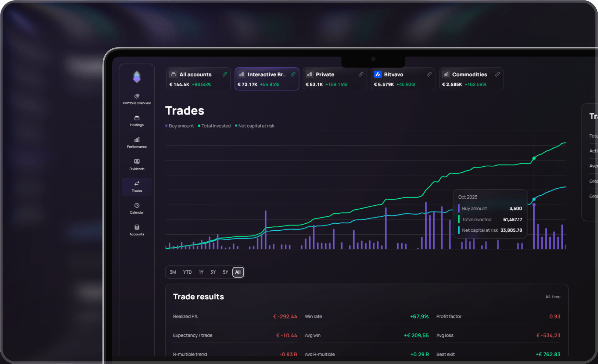Image resolution: width=598 pixels, height=364 pixels.
Task: Open the Dividends page
Action: coord(137,165)
